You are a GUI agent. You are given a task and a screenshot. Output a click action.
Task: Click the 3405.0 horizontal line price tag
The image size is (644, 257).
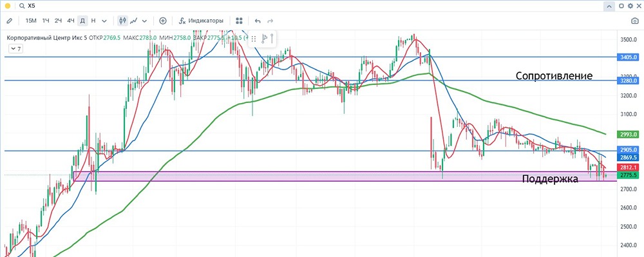point(629,57)
